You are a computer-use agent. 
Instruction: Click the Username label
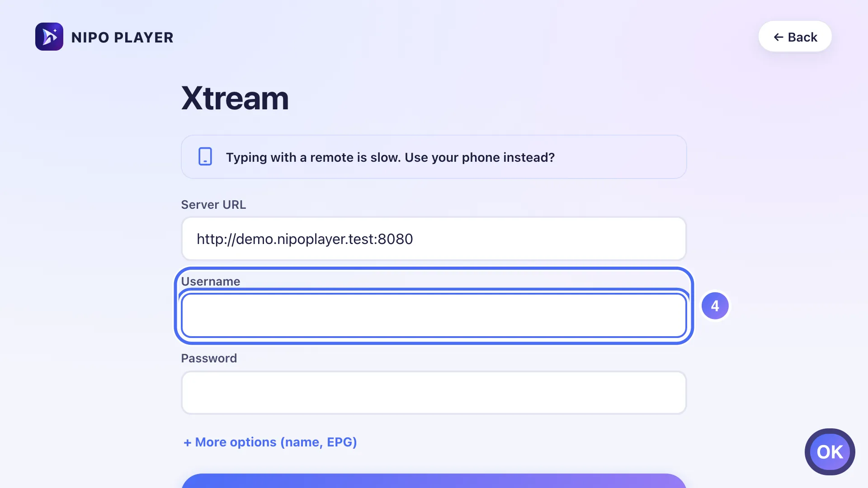[211, 282]
